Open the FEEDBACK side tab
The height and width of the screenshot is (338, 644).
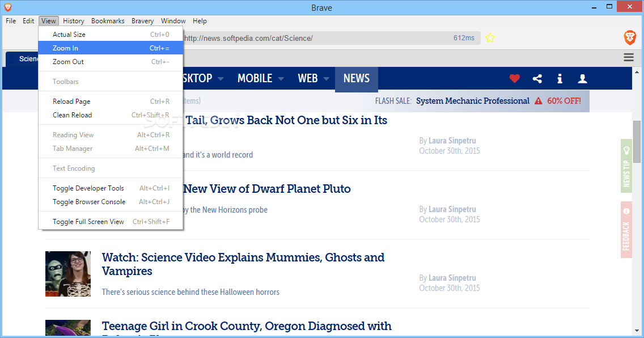(626, 230)
